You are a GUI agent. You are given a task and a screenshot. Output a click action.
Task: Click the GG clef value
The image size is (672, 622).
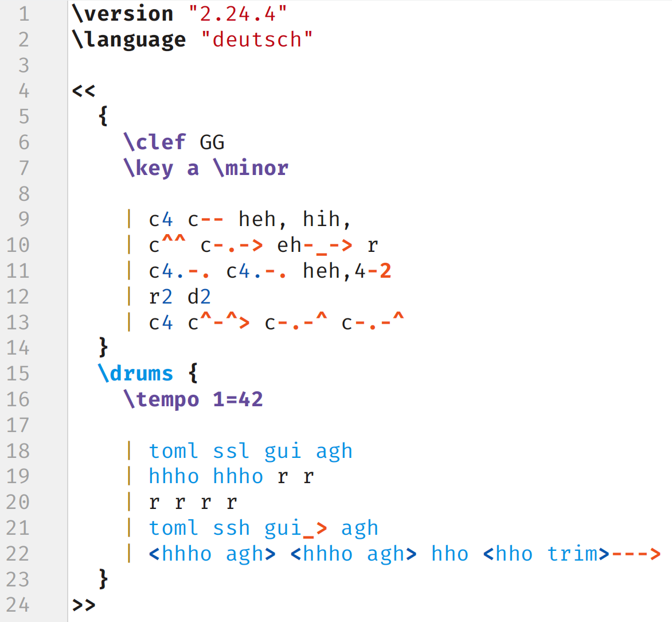pos(212,142)
